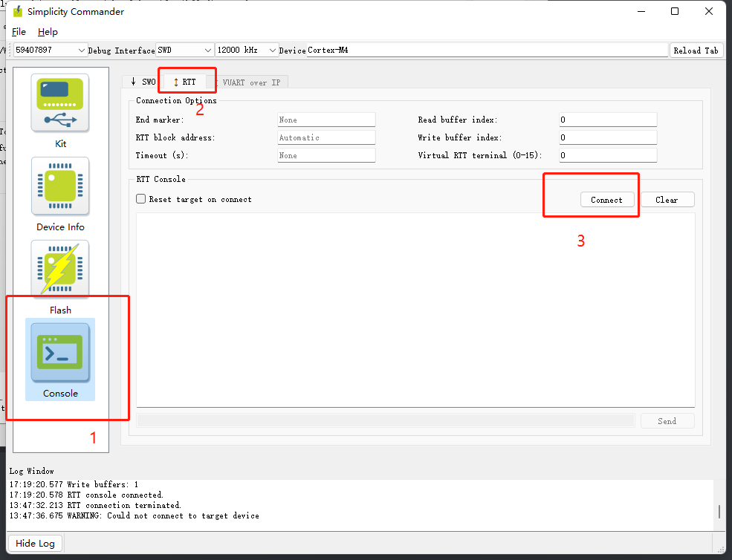The height and width of the screenshot is (560, 732).
Task: Open the adapter serial 59407897 dropdown
Action: pyautogui.click(x=50, y=50)
